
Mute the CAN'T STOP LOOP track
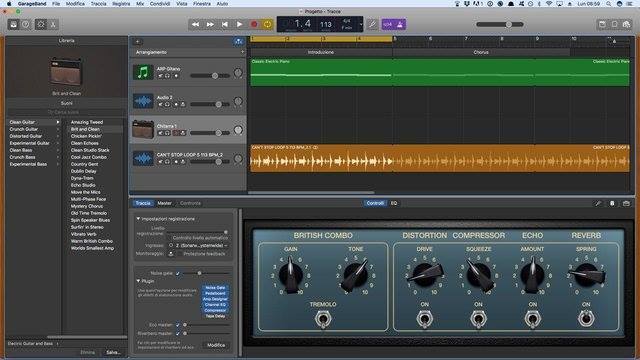pyautogui.click(x=160, y=162)
